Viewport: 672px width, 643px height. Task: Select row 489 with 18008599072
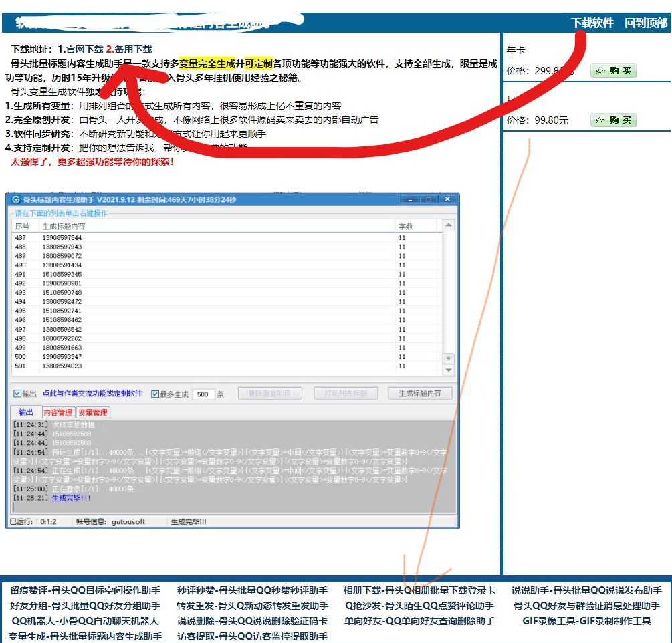pos(226,256)
